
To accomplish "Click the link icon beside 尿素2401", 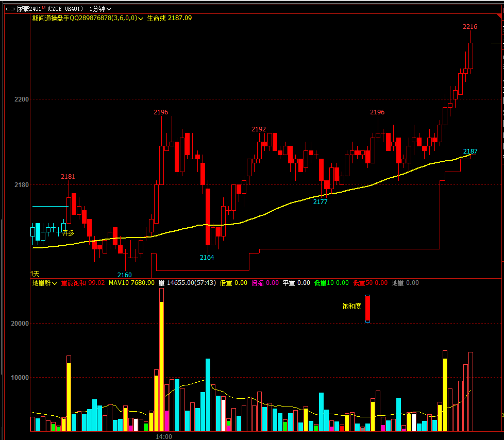I will point(10,9).
